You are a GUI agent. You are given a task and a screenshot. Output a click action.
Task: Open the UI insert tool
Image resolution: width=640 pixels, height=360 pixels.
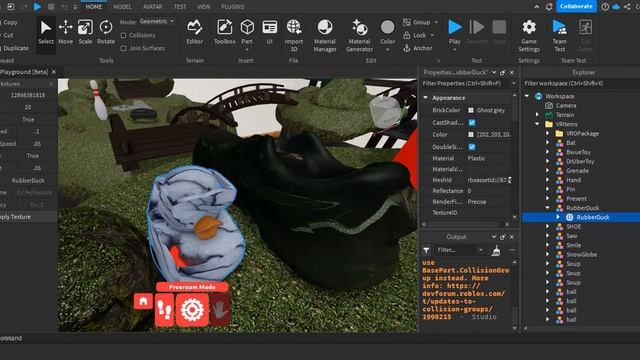(269, 32)
